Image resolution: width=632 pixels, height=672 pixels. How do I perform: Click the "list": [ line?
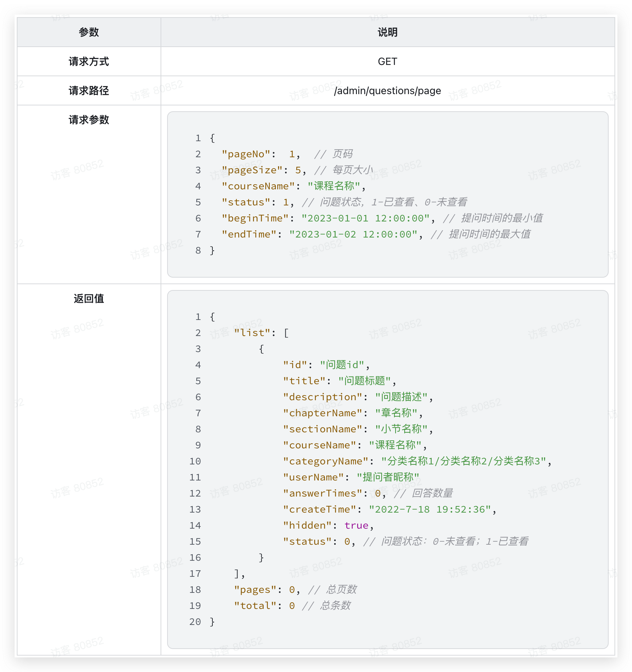pyautogui.click(x=261, y=333)
